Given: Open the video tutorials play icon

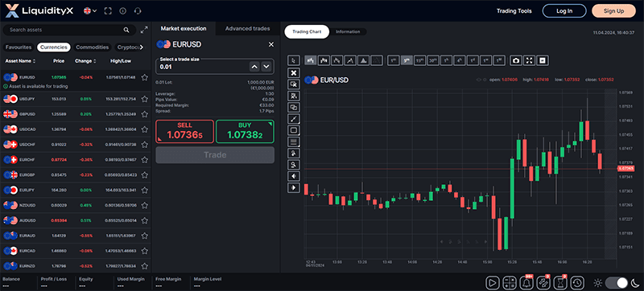Looking at the screenshot, I should click(492, 282).
